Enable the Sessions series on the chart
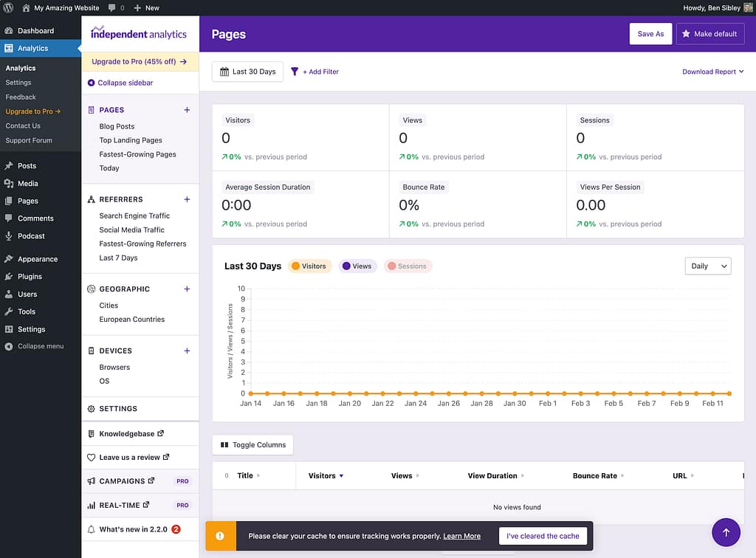 pyautogui.click(x=408, y=266)
